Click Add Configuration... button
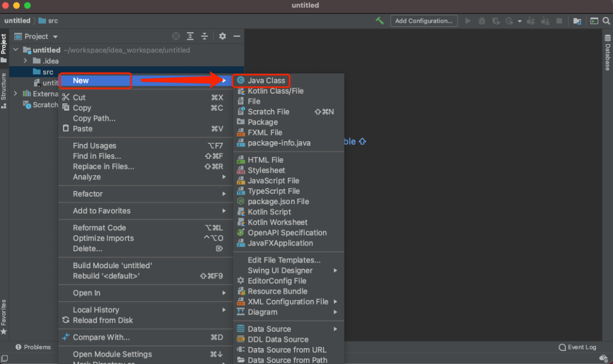This screenshot has width=613, height=364. [x=424, y=21]
